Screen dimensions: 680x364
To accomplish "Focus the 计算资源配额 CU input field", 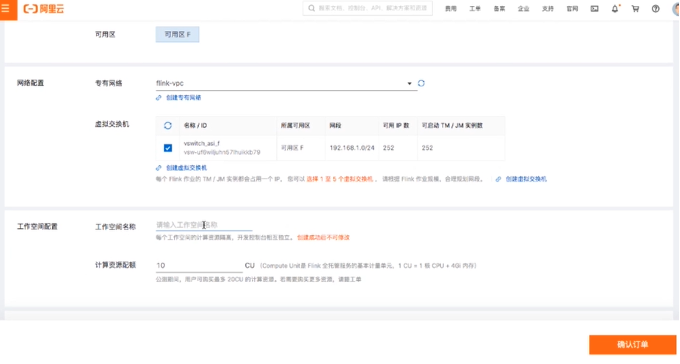I will pyautogui.click(x=199, y=265).
